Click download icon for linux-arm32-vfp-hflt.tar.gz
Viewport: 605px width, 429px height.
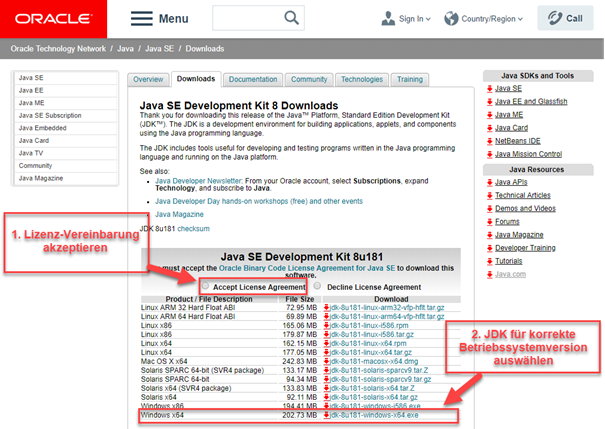tap(326, 307)
